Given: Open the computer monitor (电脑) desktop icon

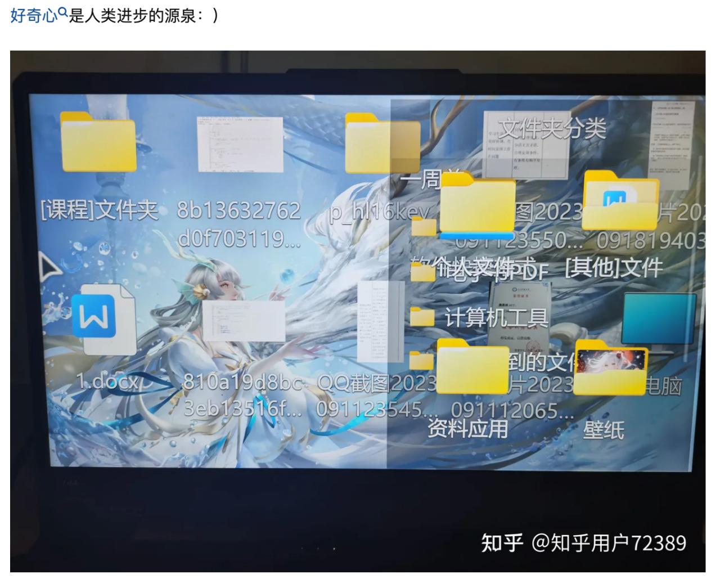Looking at the screenshot, I should coord(659,319).
